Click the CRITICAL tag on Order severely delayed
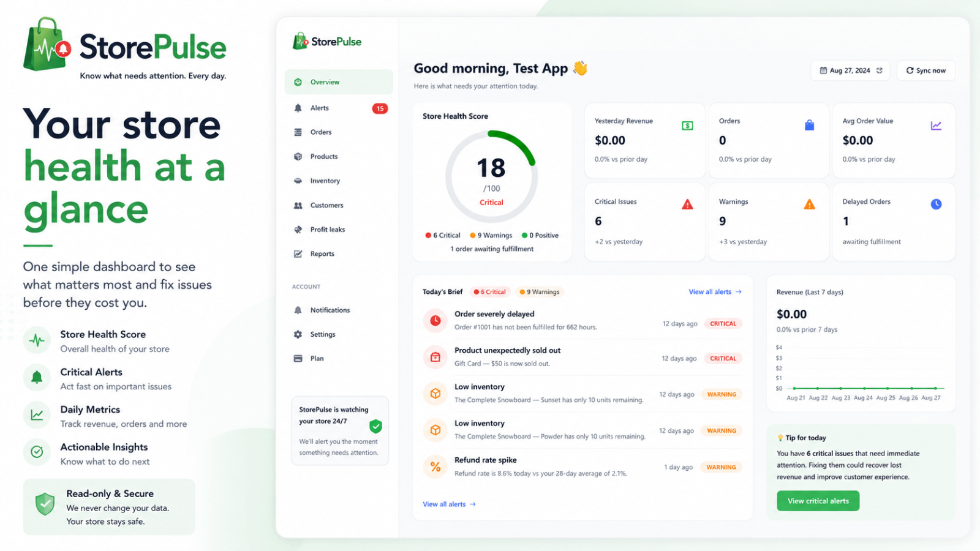Screen dimensions: 980x551 tap(723, 324)
